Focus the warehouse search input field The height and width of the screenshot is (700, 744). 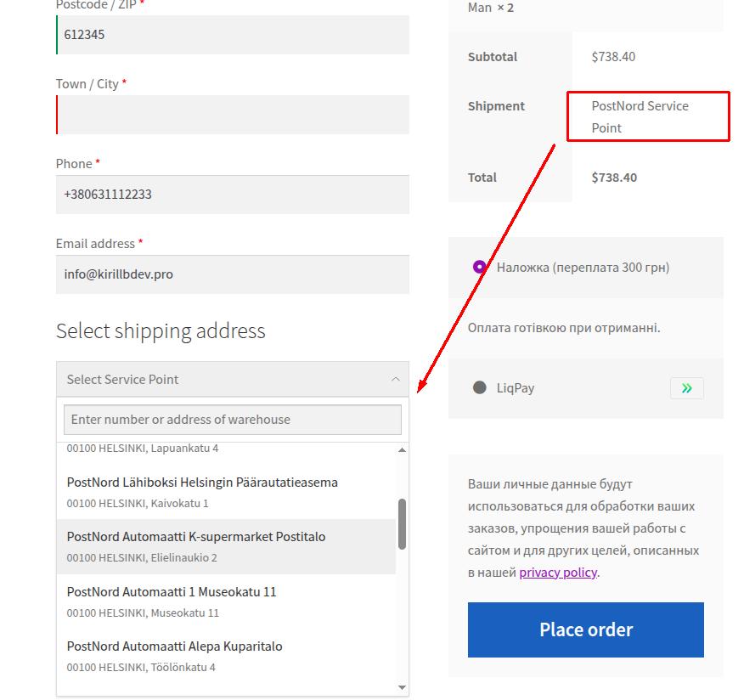pos(233,420)
